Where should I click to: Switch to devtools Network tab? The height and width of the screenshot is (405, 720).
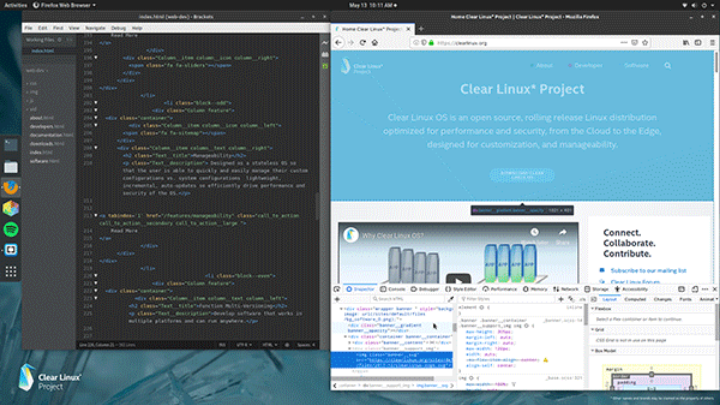tap(566, 289)
